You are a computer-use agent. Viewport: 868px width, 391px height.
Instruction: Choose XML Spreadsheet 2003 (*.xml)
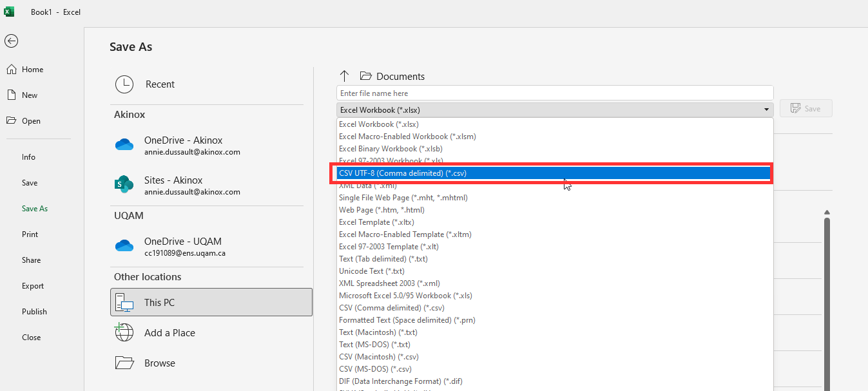555,283
